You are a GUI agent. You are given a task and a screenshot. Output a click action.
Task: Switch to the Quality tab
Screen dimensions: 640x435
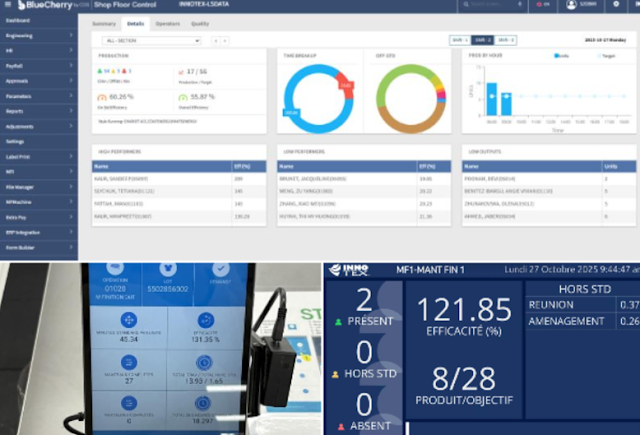200,24
